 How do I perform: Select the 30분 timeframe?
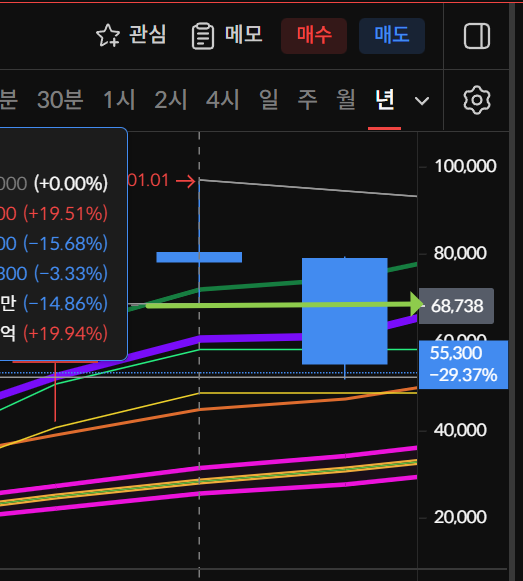pos(60,100)
